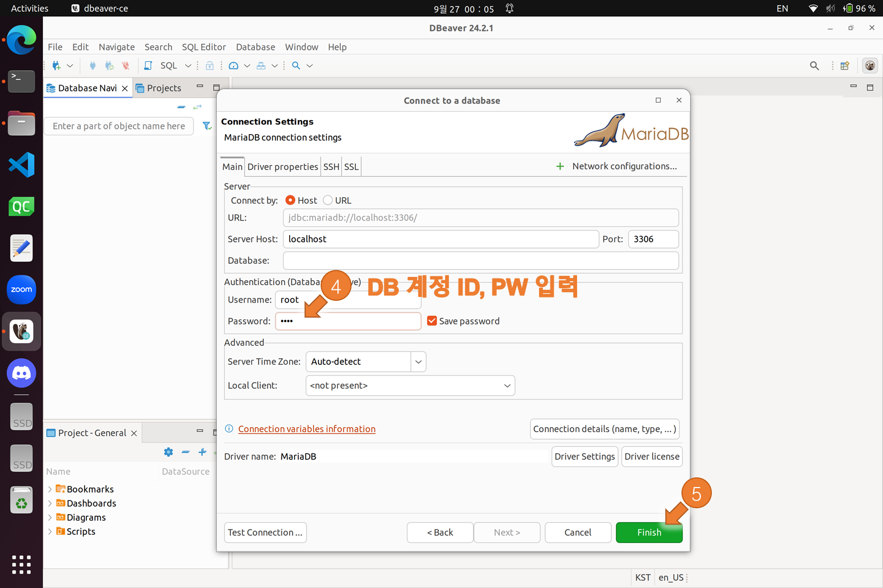883x588 pixels.
Task: Click the Test Connection button
Action: coord(265,532)
